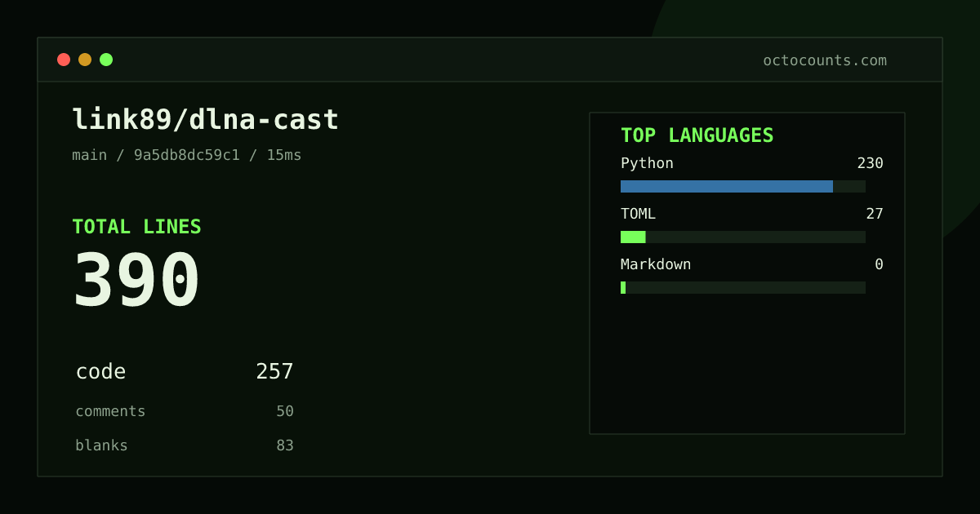Click the TOTAL LINES heading

pyautogui.click(x=136, y=227)
